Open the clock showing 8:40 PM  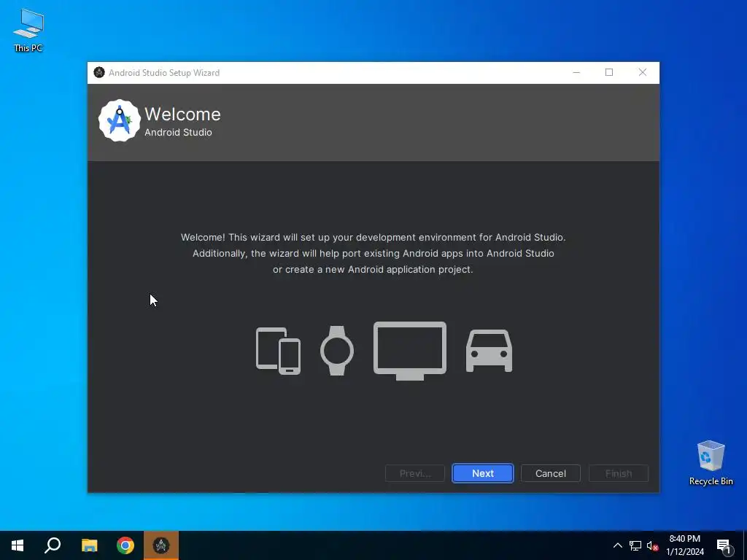(684, 545)
